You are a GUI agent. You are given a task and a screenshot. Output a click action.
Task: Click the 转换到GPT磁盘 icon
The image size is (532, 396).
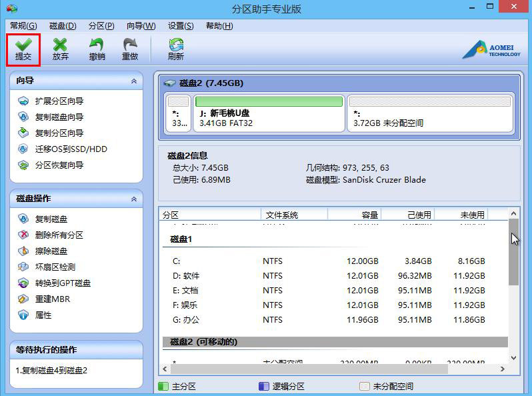pyautogui.click(x=23, y=283)
